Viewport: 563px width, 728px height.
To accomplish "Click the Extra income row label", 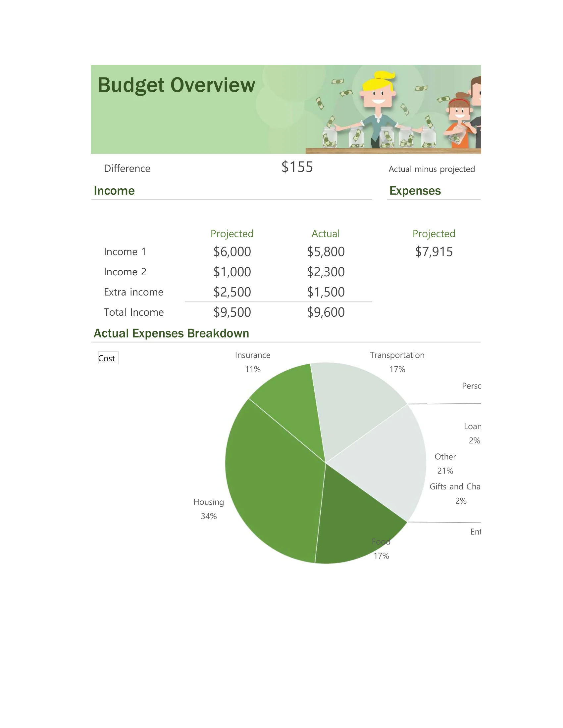I will pyautogui.click(x=133, y=292).
